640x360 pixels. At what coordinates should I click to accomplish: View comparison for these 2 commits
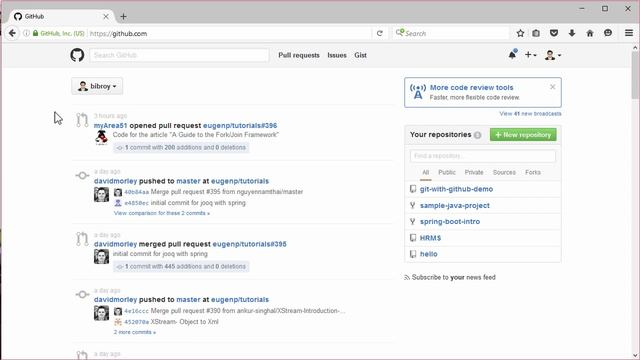162,213
